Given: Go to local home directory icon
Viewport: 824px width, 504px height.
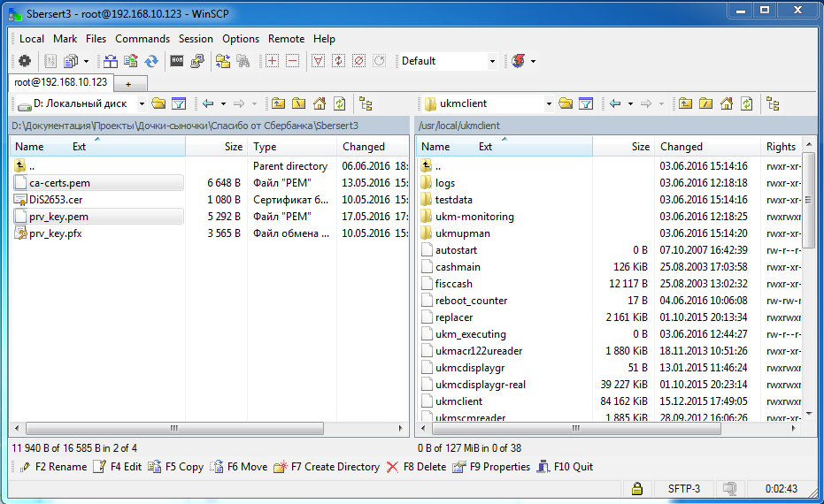Looking at the screenshot, I should [x=320, y=103].
